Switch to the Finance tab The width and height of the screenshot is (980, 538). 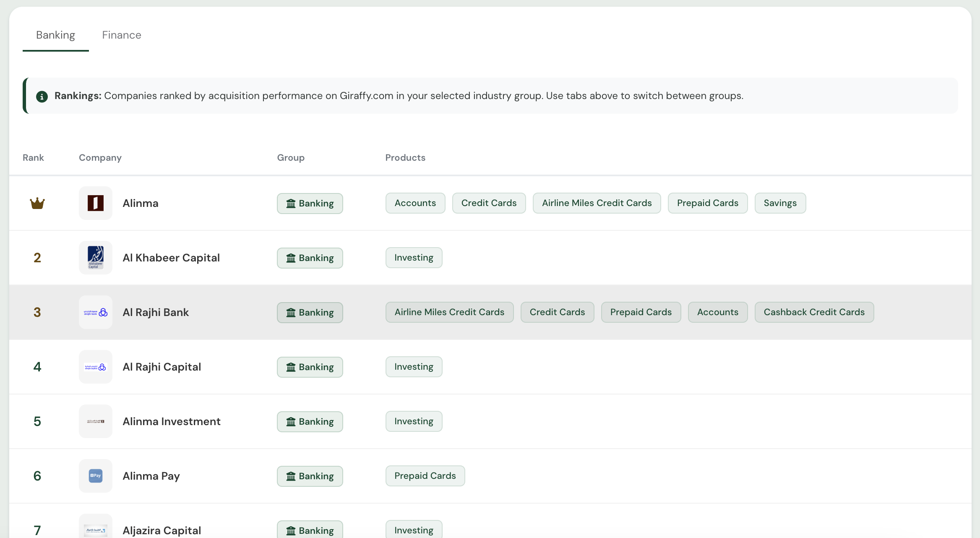pos(122,35)
